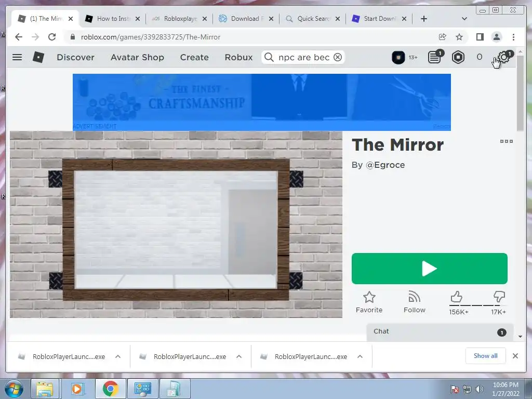The height and width of the screenshot is (399, 532).
Task: Open the Roblox hamburger navigation menu
Action: coord(17,57)
